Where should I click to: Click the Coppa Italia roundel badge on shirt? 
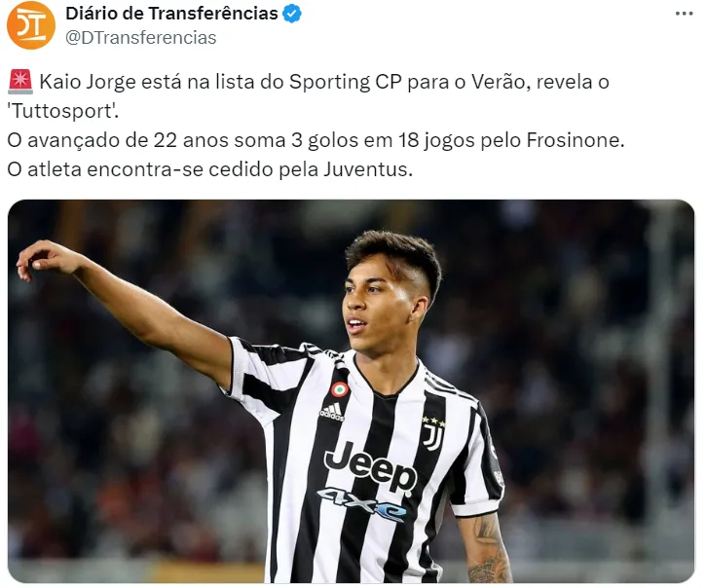340,389
